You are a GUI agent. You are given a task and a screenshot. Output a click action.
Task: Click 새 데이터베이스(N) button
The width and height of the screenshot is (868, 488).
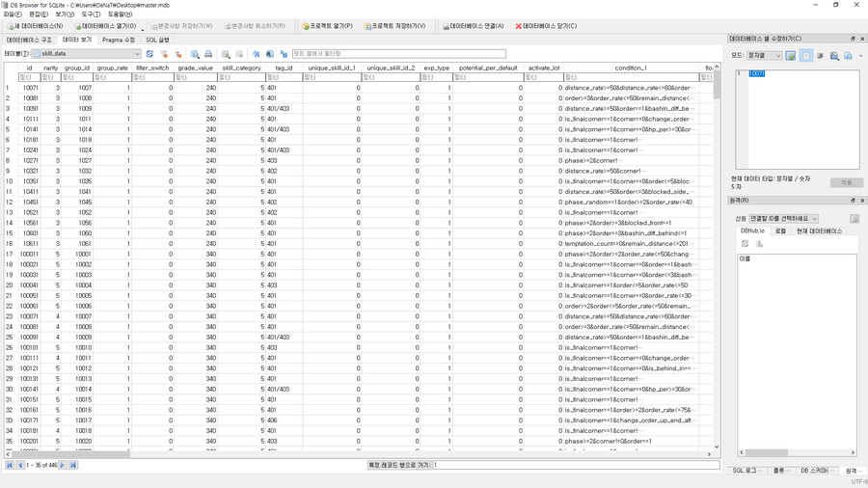tap(35, 26)
